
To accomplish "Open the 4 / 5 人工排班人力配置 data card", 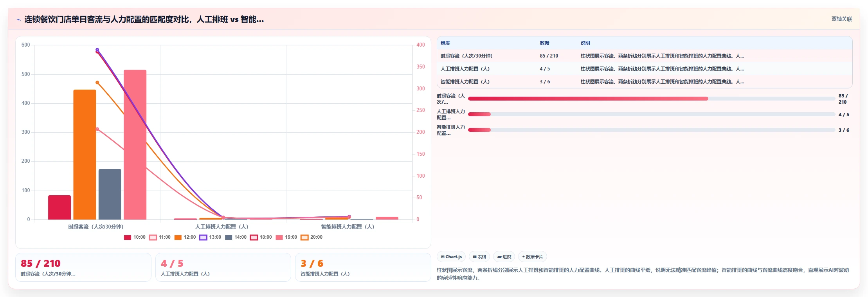I will 223,267.
